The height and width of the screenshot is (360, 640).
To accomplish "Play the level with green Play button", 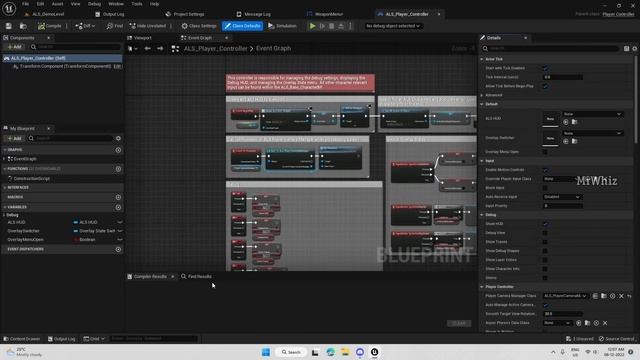I will 313,26.
